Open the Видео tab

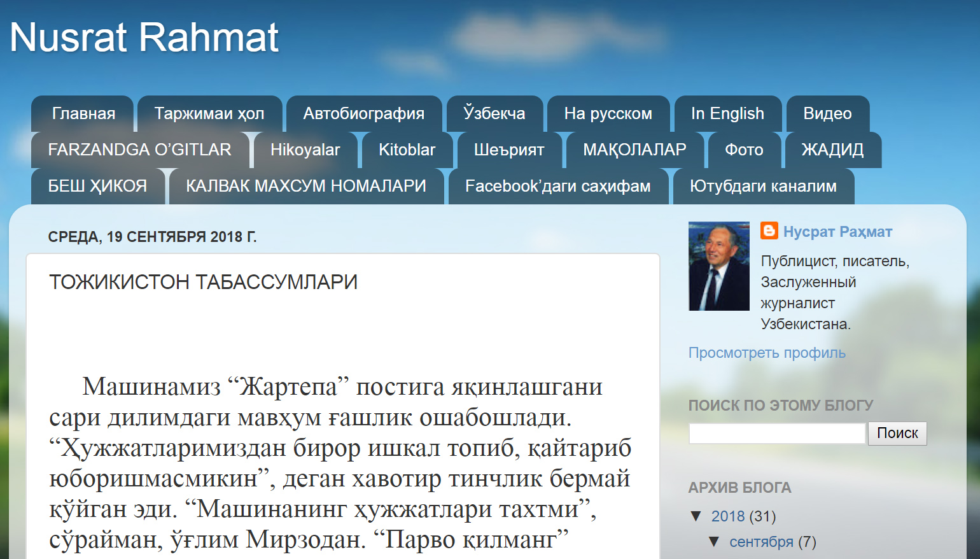tap(827, 113)
